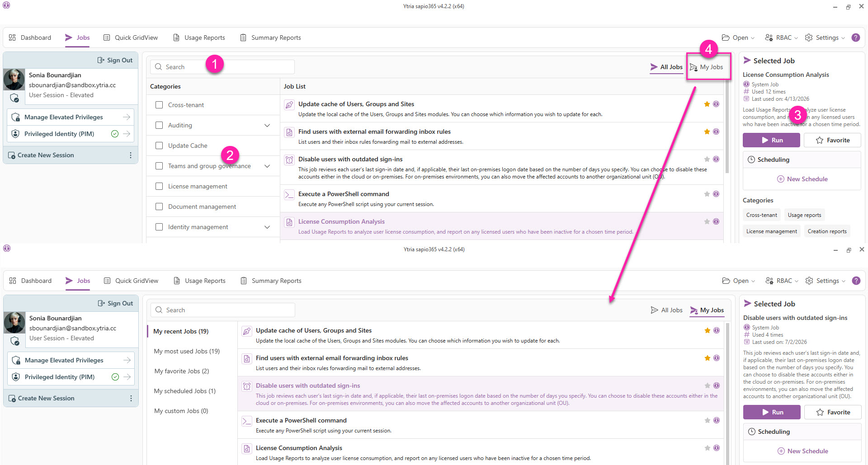This screenshot has height=465, width=868.
Task: Click the job list scrollbar in top window
Action: coord(727,127)
